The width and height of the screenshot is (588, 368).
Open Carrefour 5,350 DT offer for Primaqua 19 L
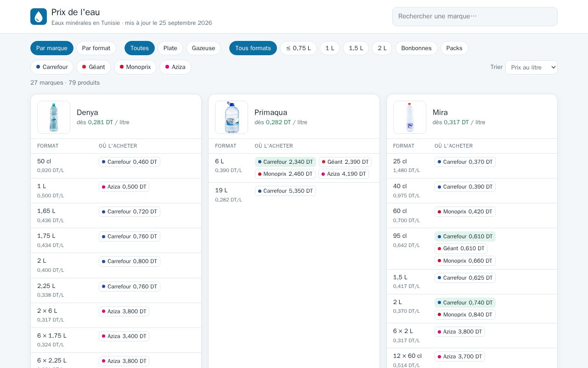285,191
